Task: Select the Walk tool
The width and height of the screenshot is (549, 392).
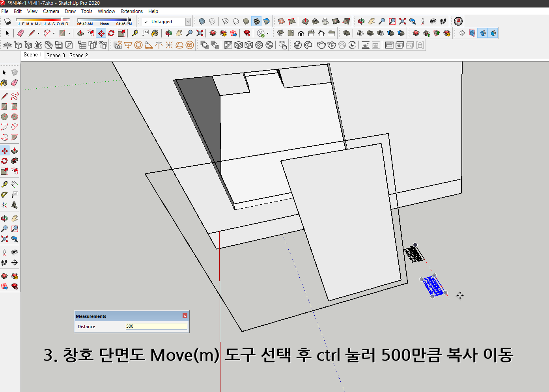Action: coord(5,262)
